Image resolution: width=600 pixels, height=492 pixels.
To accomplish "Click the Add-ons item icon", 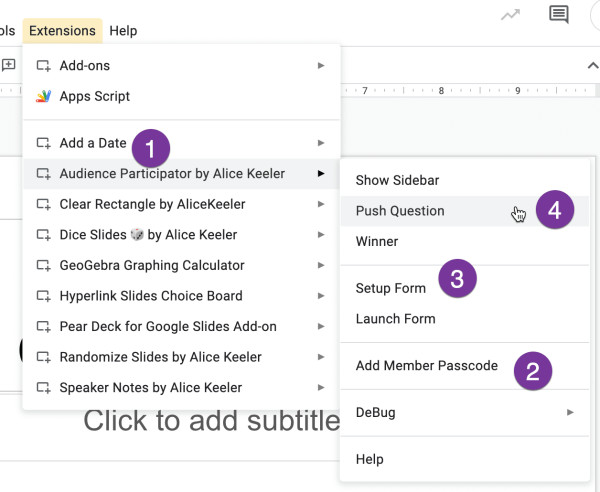I will [x=43, y=66].
